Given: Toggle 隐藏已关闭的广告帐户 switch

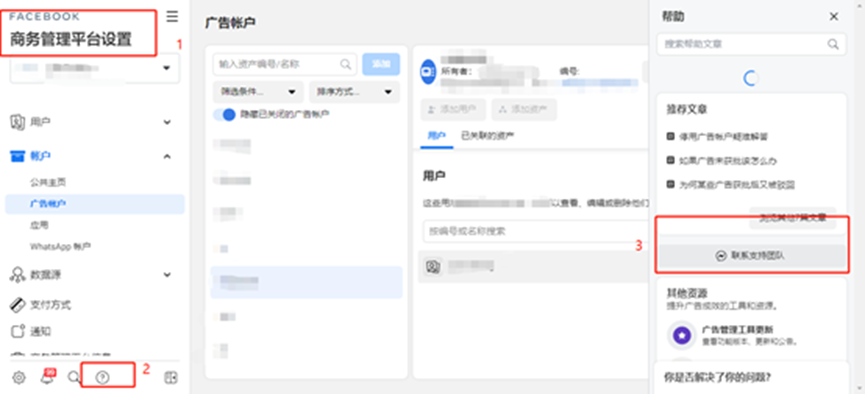Looking at the screenshot, I should pos(225,114).
